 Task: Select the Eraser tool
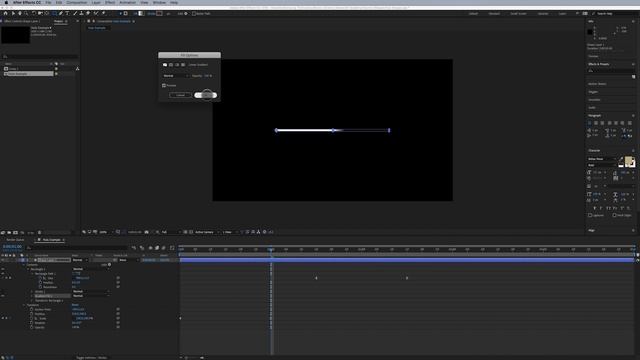point(88,13)
